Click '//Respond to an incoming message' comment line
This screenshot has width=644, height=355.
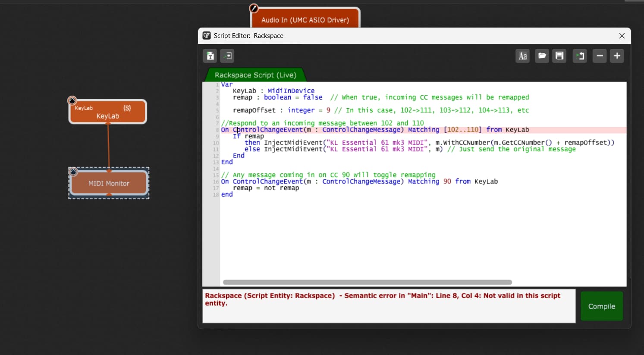(322, 123)
